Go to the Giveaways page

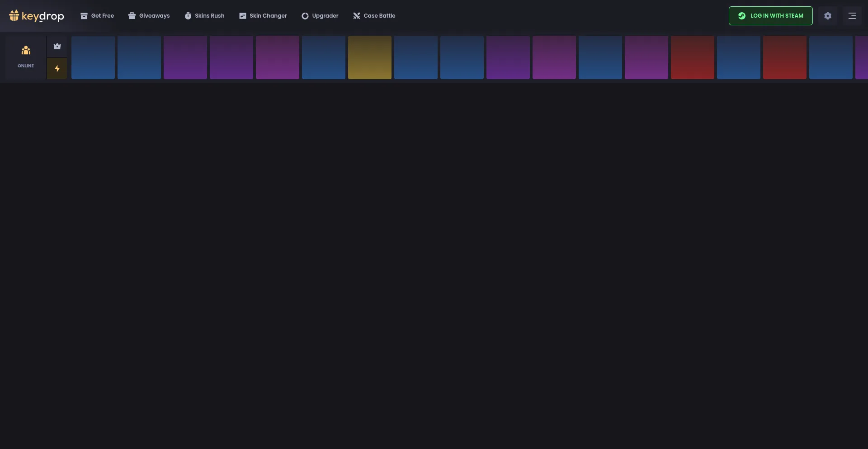click(x=149, y=16)
